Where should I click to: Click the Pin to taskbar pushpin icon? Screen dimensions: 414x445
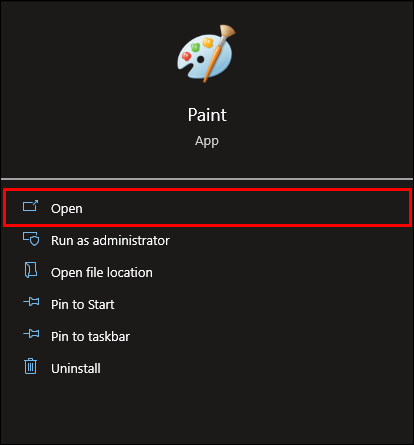(x=31, y=334)
